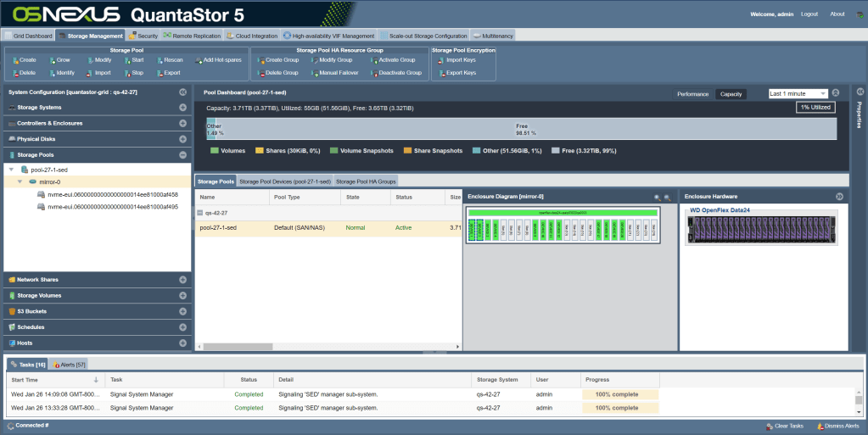Click the Pool Dashboard collapse icon
This screenshot has height=435, width=868.
tap(836, 93)
